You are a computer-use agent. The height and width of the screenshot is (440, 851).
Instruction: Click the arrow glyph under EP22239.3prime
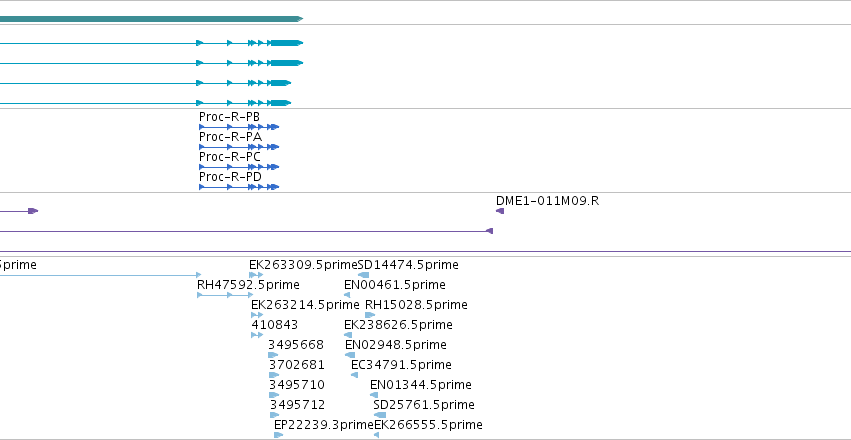(278, 435)
